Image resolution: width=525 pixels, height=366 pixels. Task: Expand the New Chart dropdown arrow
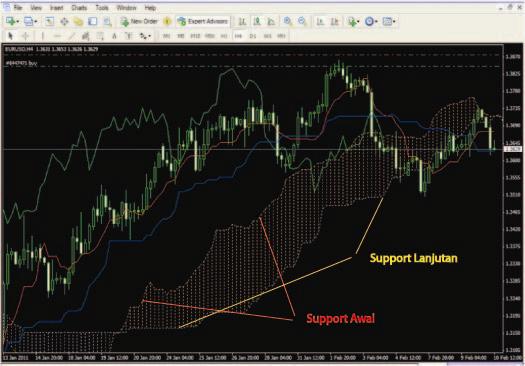(x=17, y=22)
